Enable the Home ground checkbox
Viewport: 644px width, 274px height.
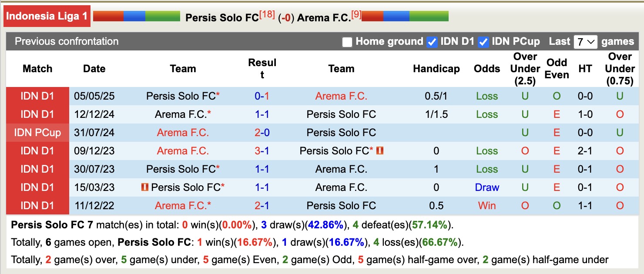[x=347, y=42]
